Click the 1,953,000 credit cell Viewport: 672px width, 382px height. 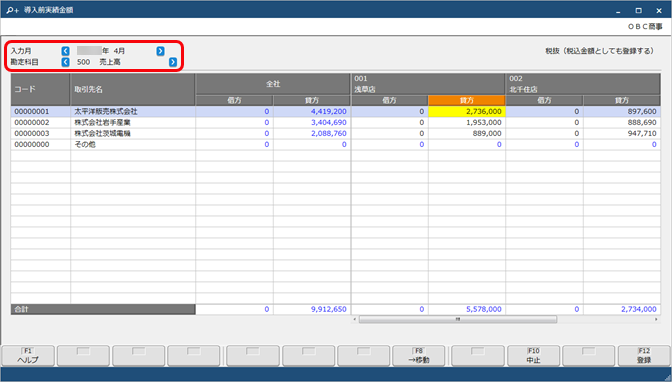[467, 123]
